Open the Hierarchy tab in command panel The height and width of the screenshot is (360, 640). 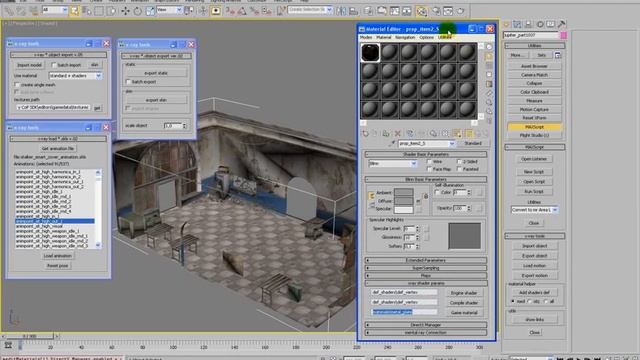529,24
